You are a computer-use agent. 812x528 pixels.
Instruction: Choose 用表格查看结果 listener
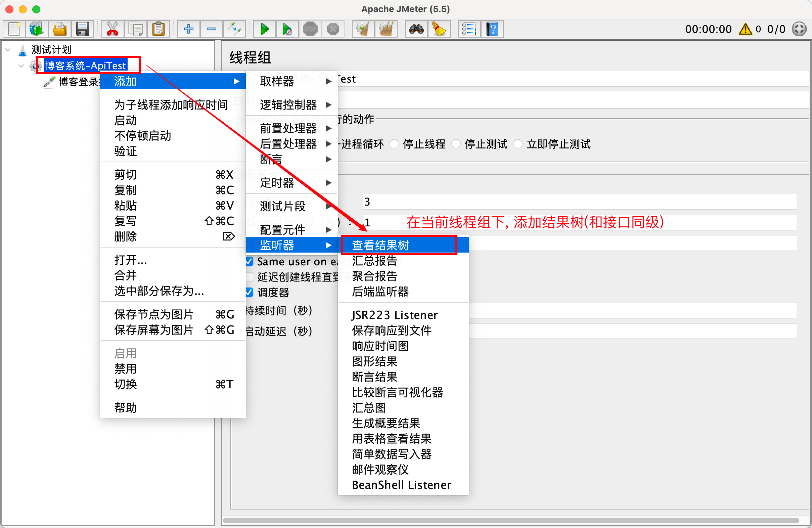(403, 439)
